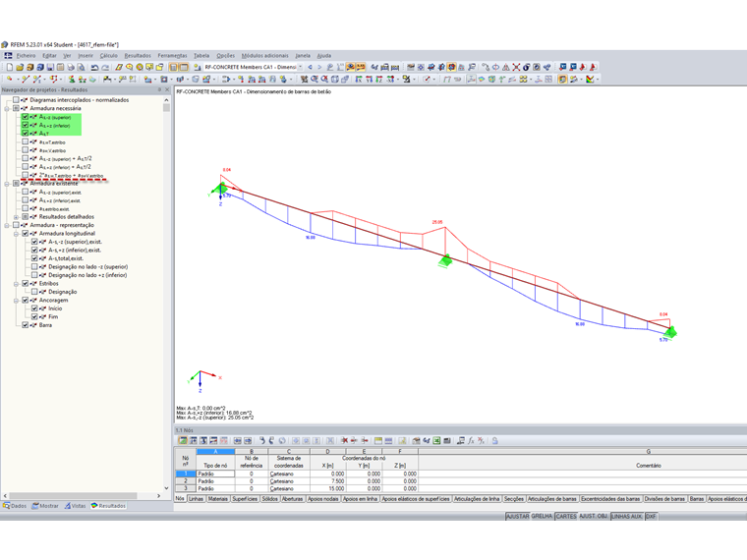Click the color scale results icon in second toolbar
This screenshot has height=560, width=747.
(x=591, y=79)
